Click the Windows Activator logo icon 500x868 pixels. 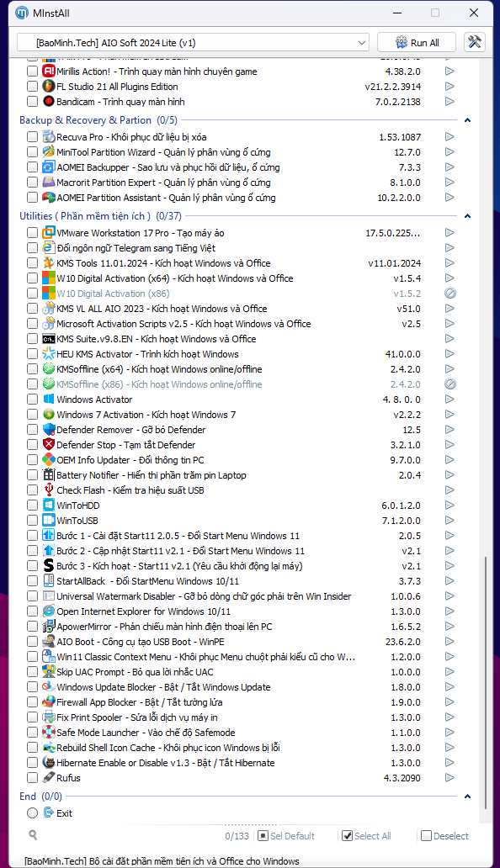coord(49,400)
